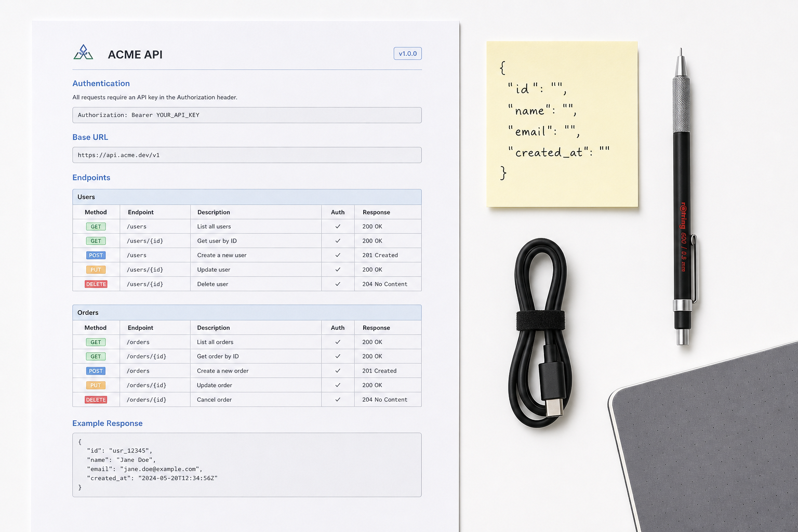Click the GET badge in List all users row
Screen dimensions: 798x532
[x=96, y=227]
